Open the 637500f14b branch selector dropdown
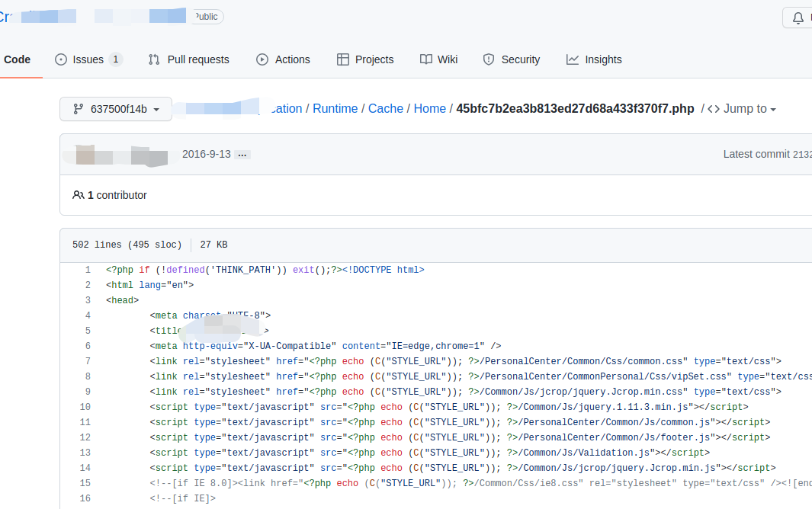This screenshot has height=509, width=812. pyautogui.click(x=115, y=109)
